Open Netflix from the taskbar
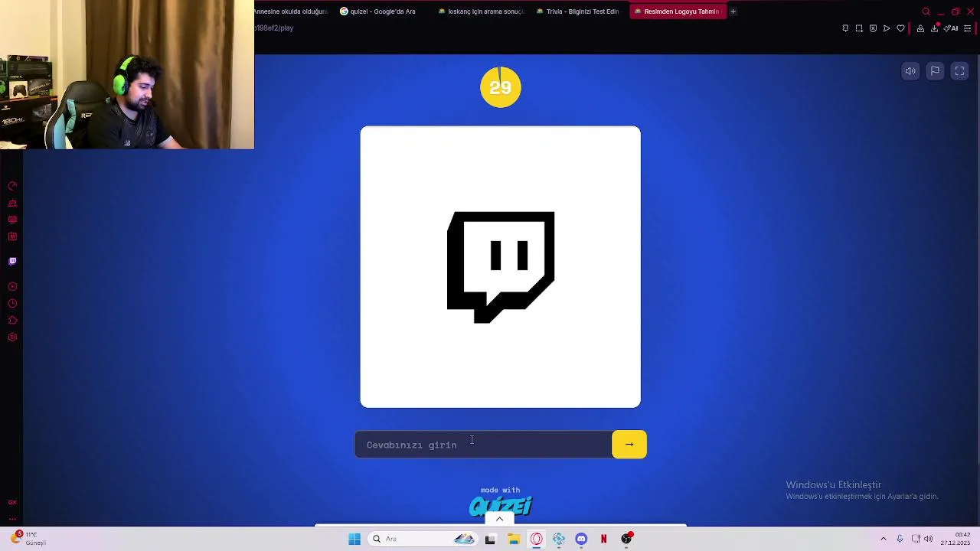This screenshot has width=980, height=551. (x=603, y=539)
